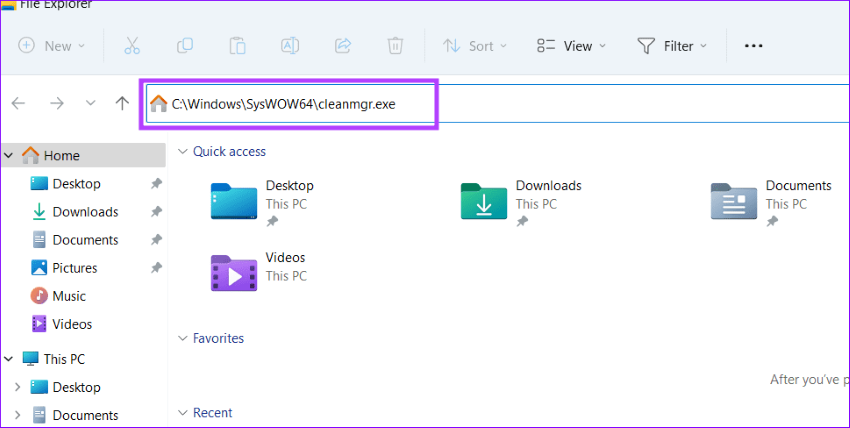This screenshot has width=850, height=428.
Task: Expand Documents under This PC
Action: coord(17,416)
